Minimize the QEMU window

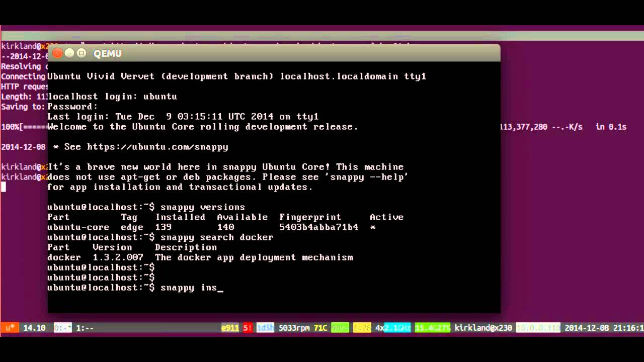(x=69, y=53)
